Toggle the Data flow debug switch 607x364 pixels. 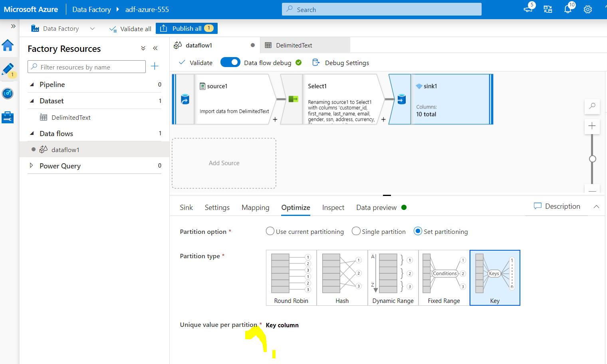(230, 62)
